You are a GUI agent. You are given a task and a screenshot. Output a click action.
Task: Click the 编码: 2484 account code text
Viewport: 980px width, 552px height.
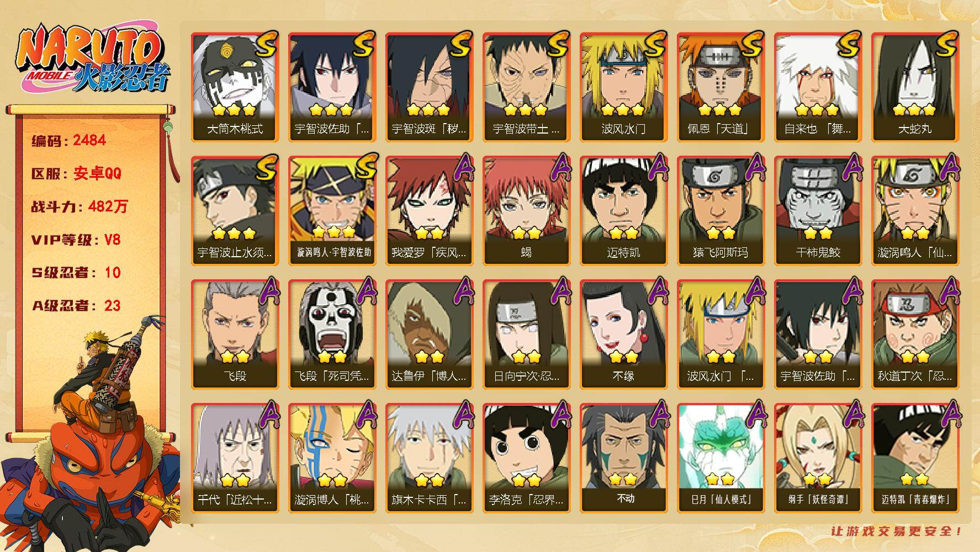pos(68,140)
